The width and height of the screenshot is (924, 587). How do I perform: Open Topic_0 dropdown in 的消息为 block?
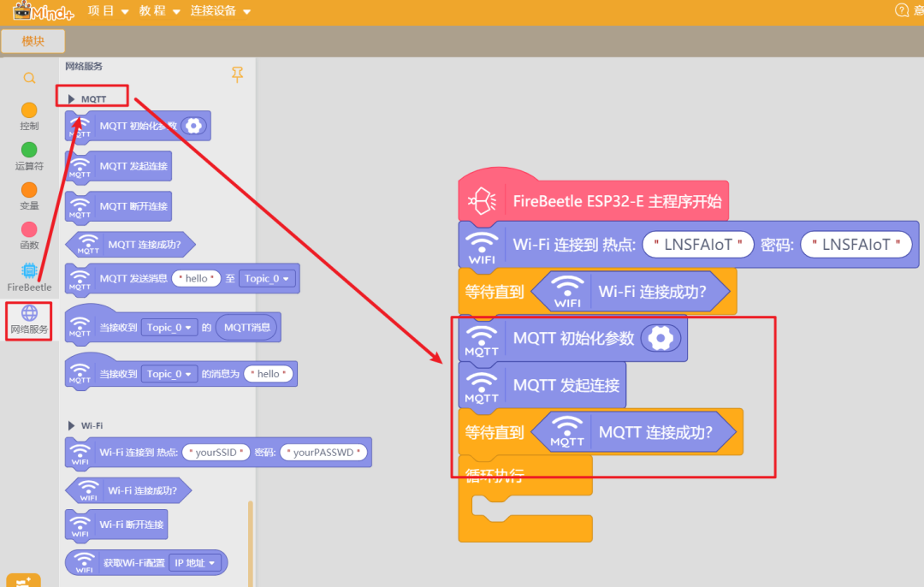[169, 374]
